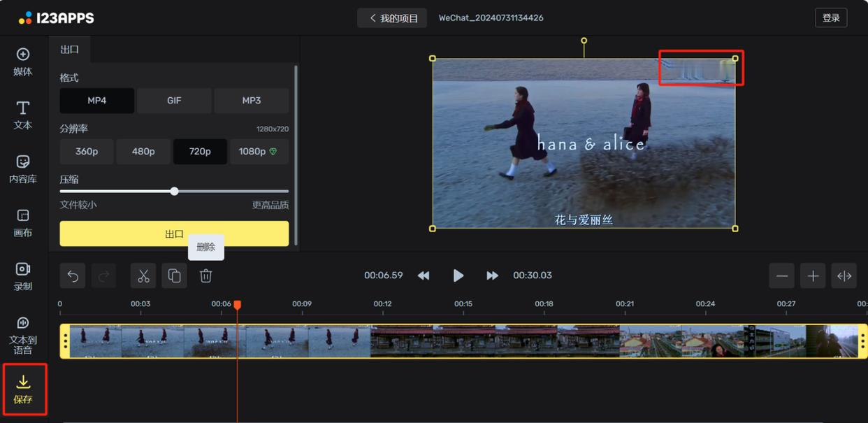Viewport: 868px width, 423px height.
Task: Go back to 我的项目
Action: [x=392, y=18]
